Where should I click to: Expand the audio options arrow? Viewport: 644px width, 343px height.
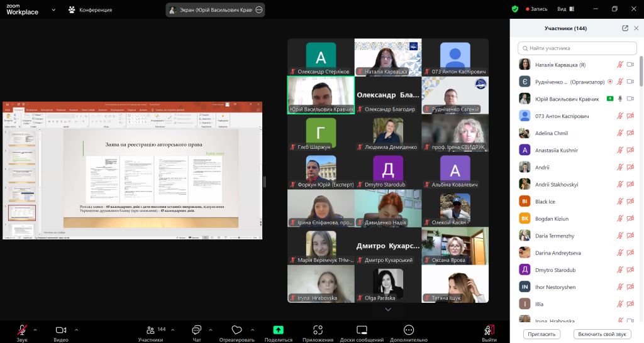[x=35, y=329]
